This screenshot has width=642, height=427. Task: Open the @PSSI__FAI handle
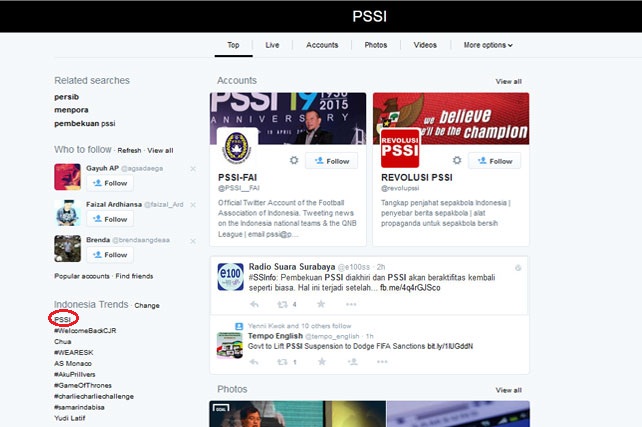(x=239, y=188)
